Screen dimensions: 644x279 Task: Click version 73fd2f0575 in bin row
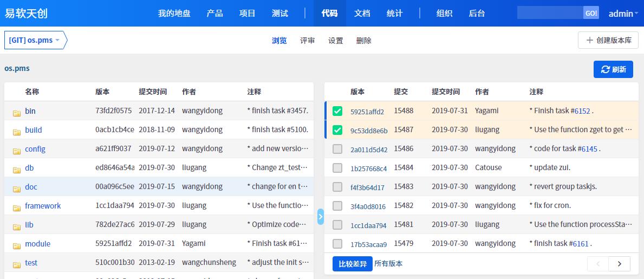(113, 111)
